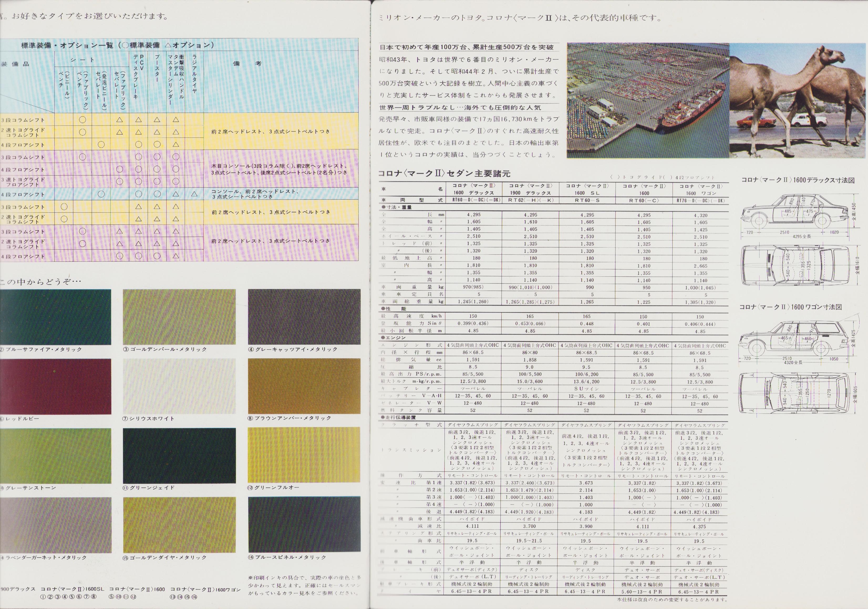This screenshot has height=609, width=868.
Task: Click the triangle mark in ラジアルタイヤ column
Action: (x=194, y=194)
